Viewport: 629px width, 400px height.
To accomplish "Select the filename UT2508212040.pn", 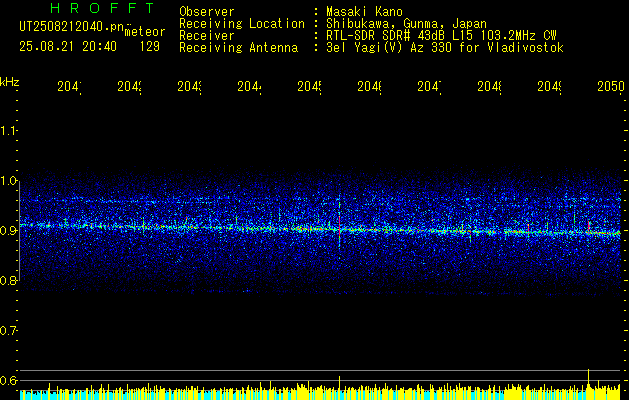I will tap(72, 27).
